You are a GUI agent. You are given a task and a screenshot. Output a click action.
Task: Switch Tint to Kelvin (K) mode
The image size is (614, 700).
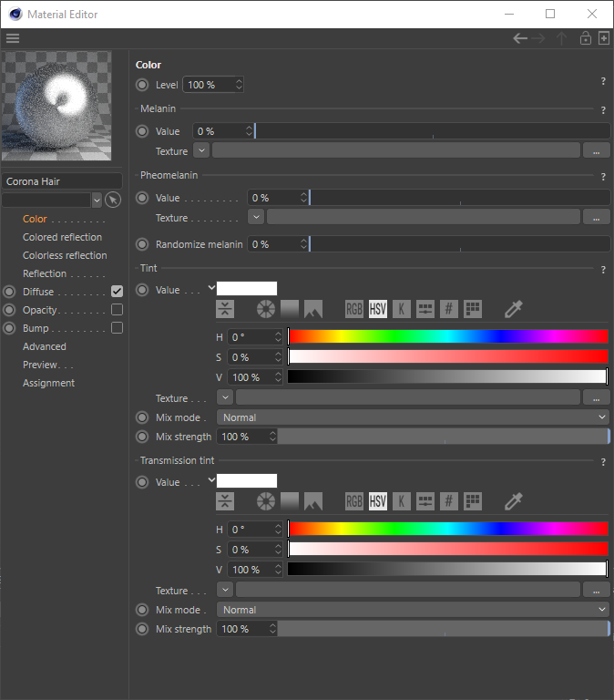[402, 309]
